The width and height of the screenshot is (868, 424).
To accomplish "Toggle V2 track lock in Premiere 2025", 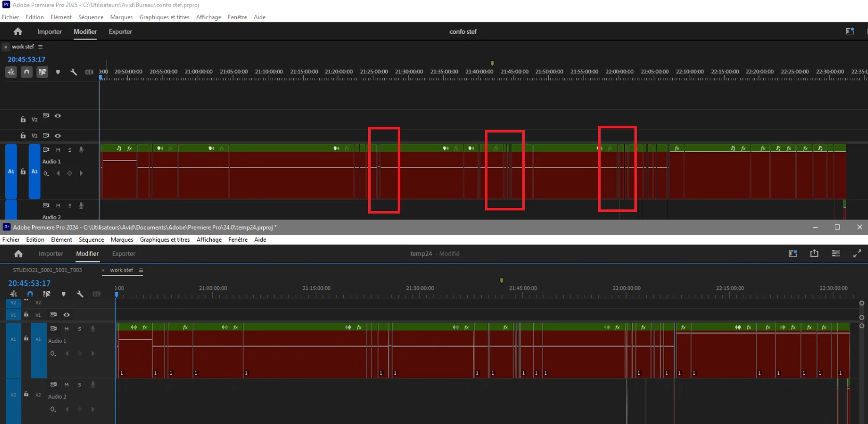I will 23,119.
